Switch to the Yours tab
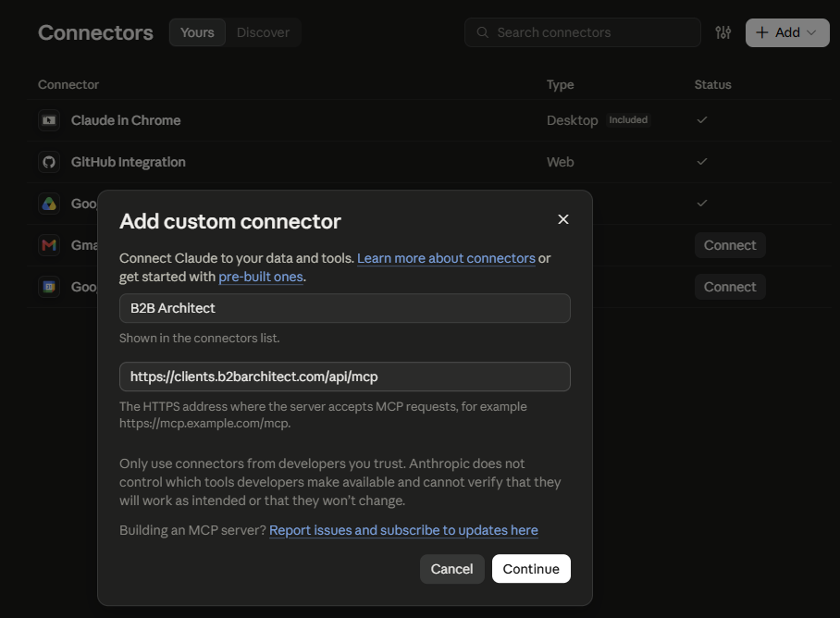 197,32
